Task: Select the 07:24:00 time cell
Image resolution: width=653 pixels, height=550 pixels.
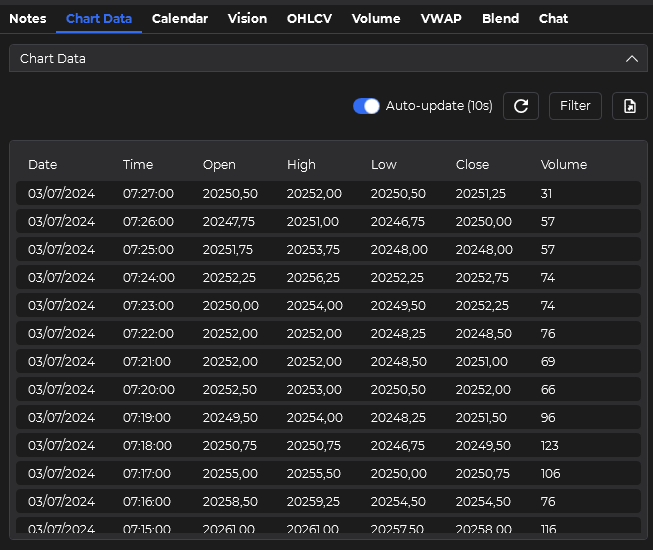Action: (149, 277)
